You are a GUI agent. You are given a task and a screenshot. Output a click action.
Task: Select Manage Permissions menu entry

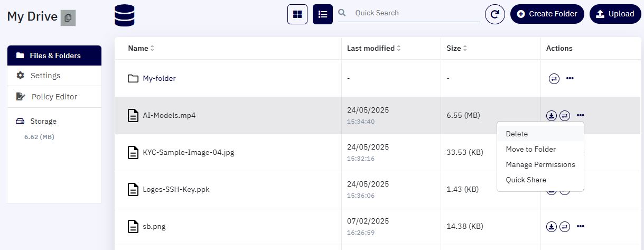pos(540,164)
